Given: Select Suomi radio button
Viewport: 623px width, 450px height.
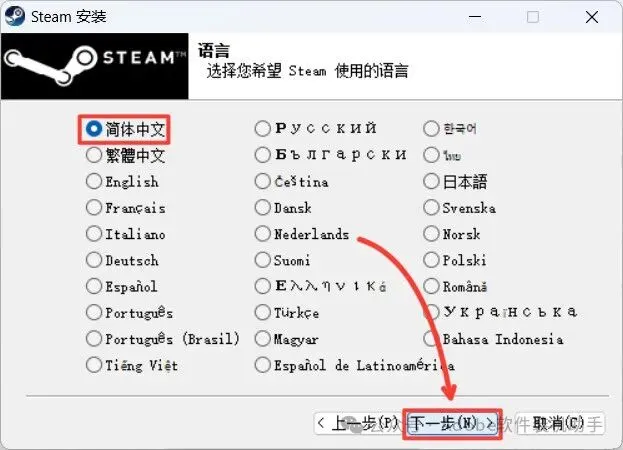Looking at the screenshot, I should point(263,260).
